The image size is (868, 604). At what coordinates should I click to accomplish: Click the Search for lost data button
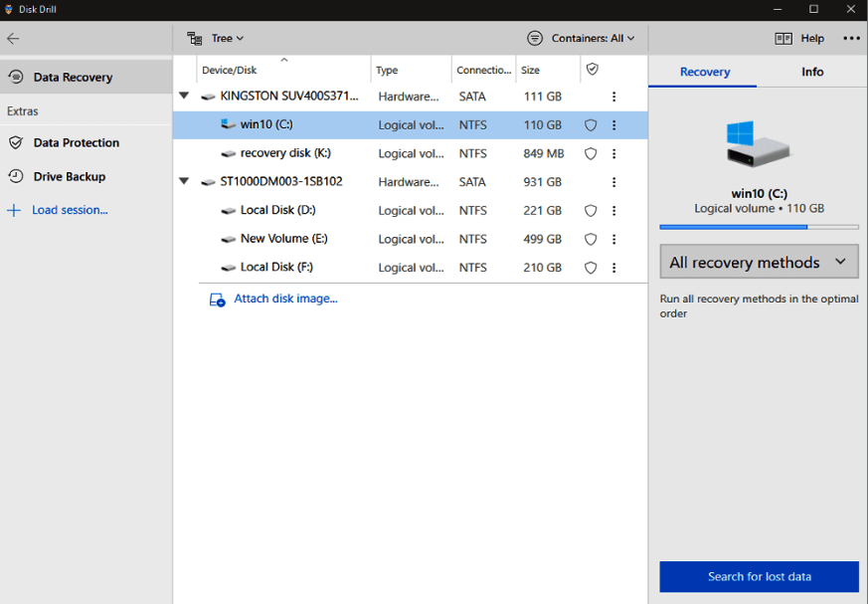pos(759,576)
